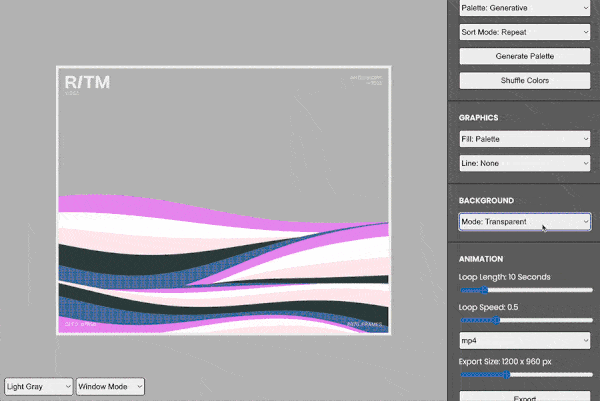Open the Window Mode dropdown
This screenshot has height=401, width=600.
coord(111,386)
